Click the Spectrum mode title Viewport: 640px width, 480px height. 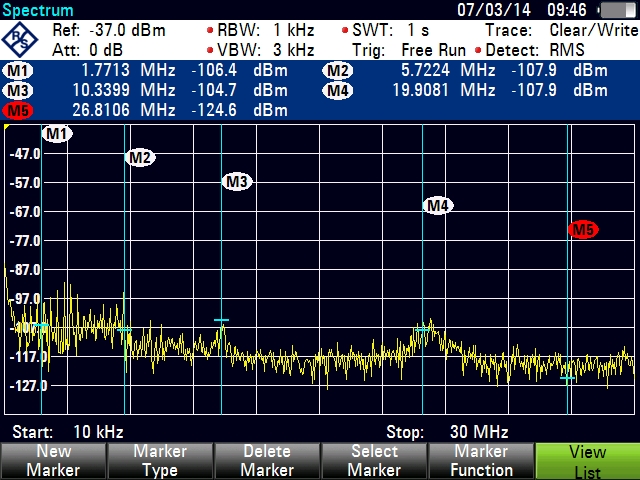(38, 10)
